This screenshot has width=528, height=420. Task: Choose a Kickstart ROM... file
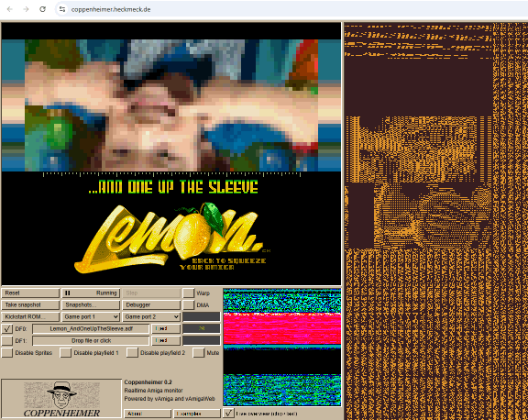pos(30,316)
